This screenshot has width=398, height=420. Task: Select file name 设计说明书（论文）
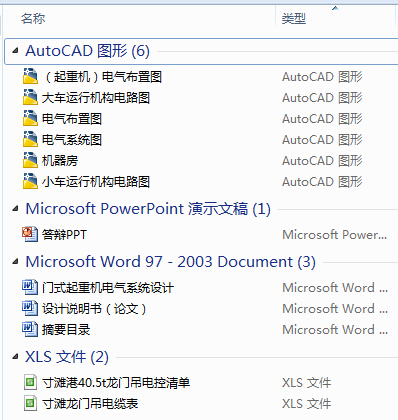pos(94,309)
